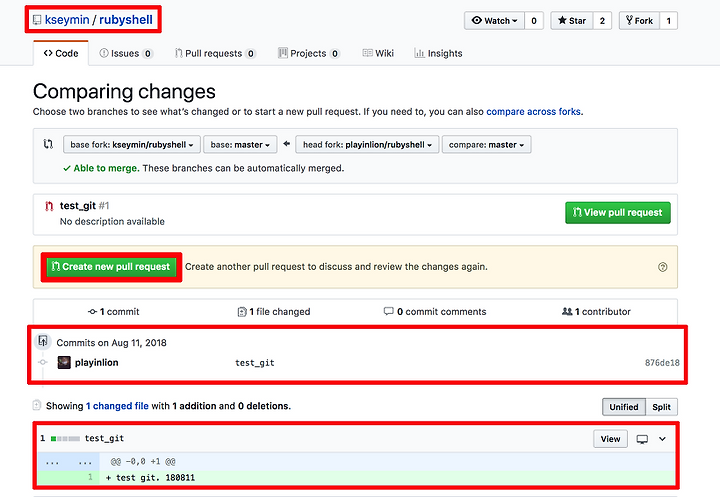Screen dimensions: 720x497
Task: Open the playinlion author link
Action: [x=96, y=362]
